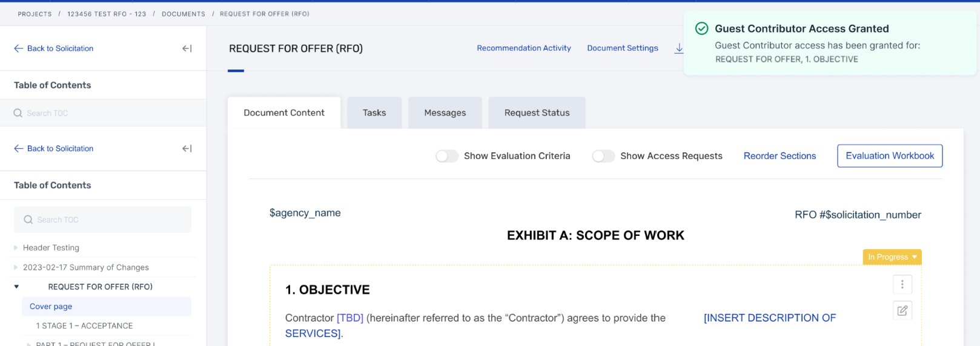
Task: Click the edit pencil icon for Objective section
Action: tap(902, 310)
